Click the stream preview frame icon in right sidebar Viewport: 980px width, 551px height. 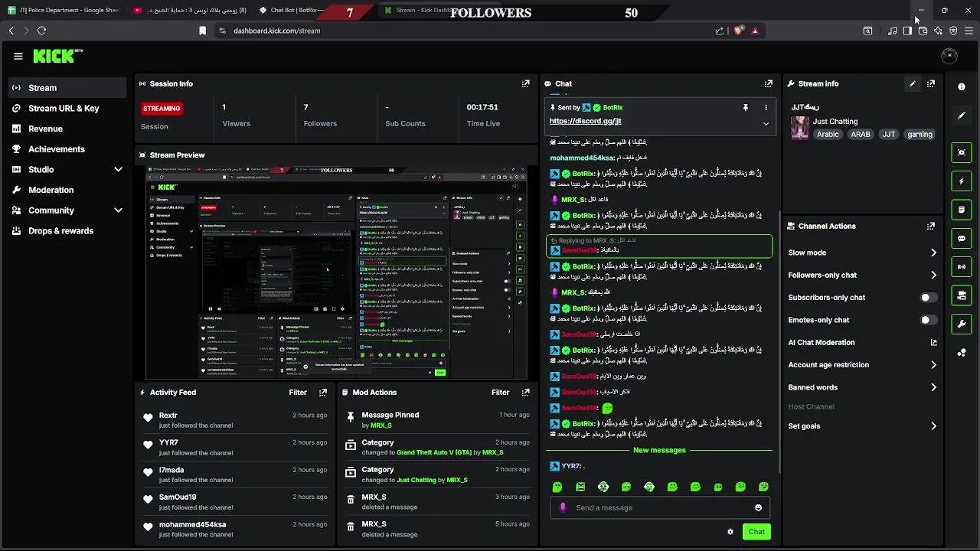(x=962, y=152)
